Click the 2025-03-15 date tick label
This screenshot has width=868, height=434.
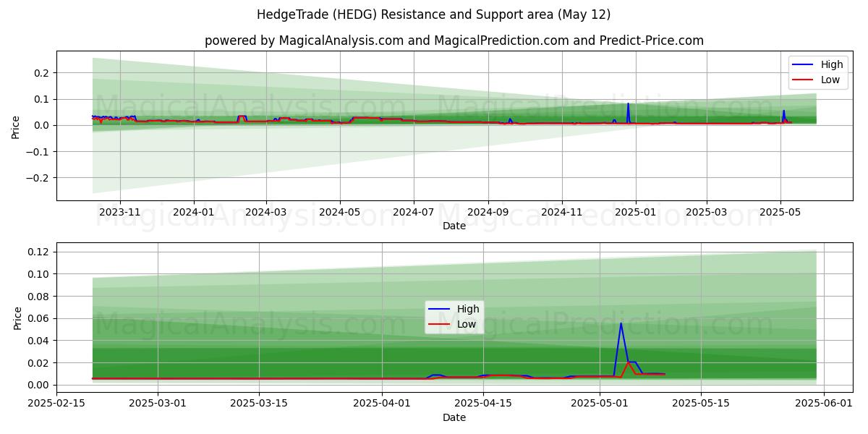pyautogui.click(x=260, y=404)
